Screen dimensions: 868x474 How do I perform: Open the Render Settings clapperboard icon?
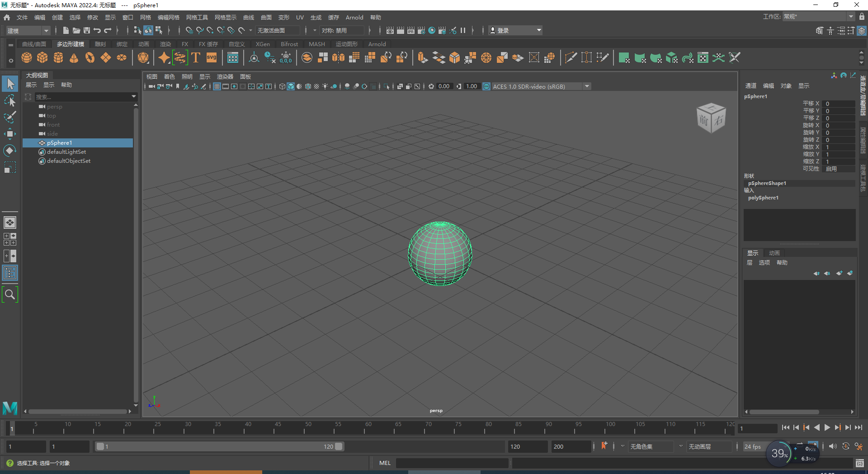(421, 30)
